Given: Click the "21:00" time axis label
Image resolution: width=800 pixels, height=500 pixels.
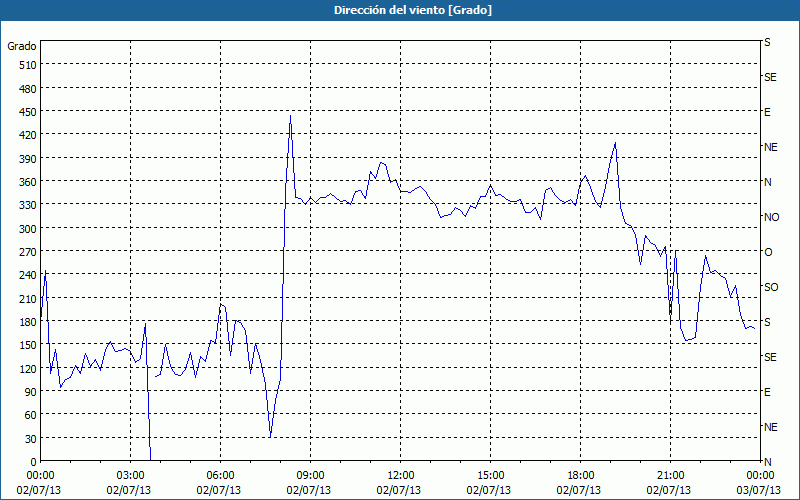Looking at the screenshot, I should click(670, 476).
